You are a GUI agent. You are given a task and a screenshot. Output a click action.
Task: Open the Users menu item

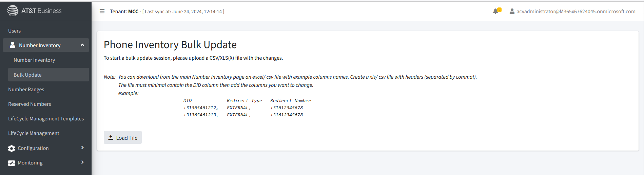[x=15, y=31]
